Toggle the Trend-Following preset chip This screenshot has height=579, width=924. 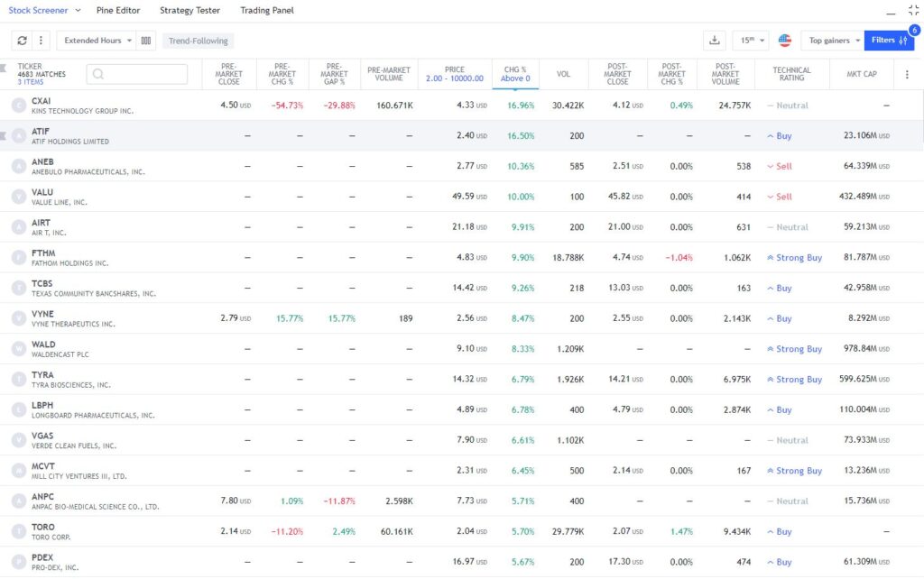pos(199,41)
